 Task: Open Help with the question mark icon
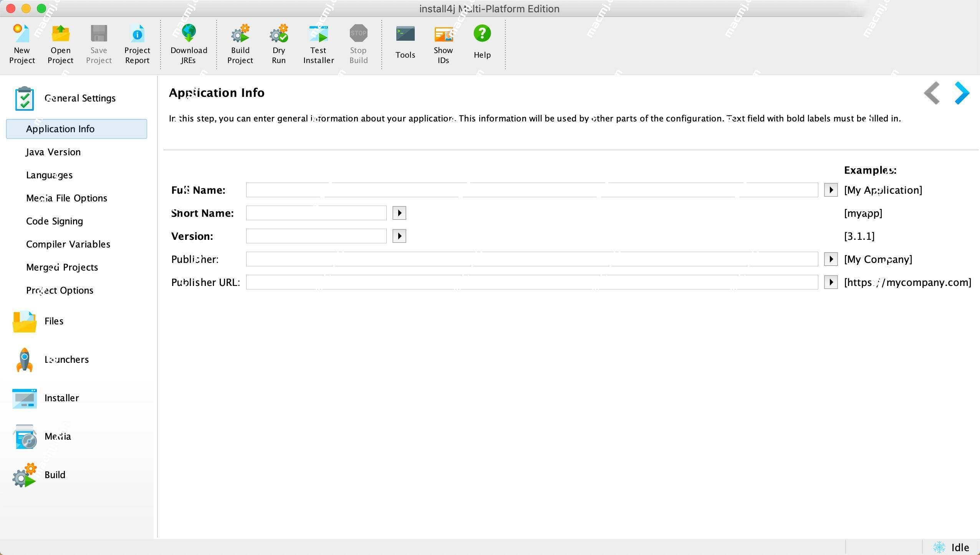tap(482, 33)
